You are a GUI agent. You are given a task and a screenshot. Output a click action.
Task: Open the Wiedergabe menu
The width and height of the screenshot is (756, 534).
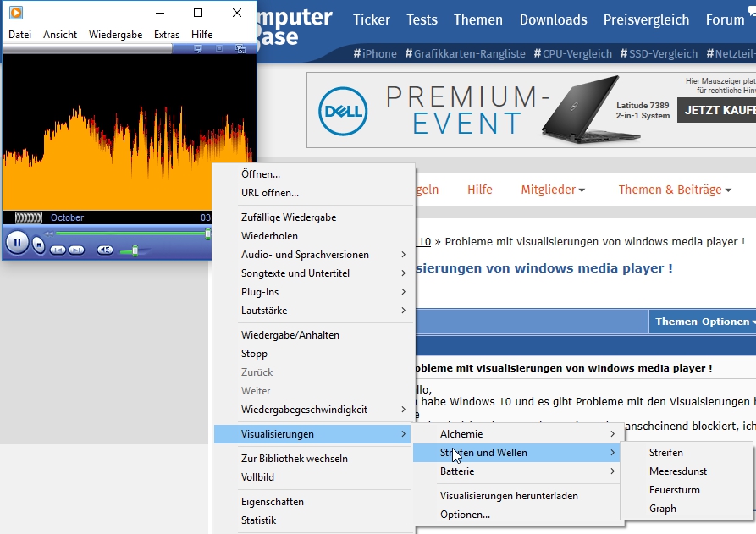(x=116, y=35)
